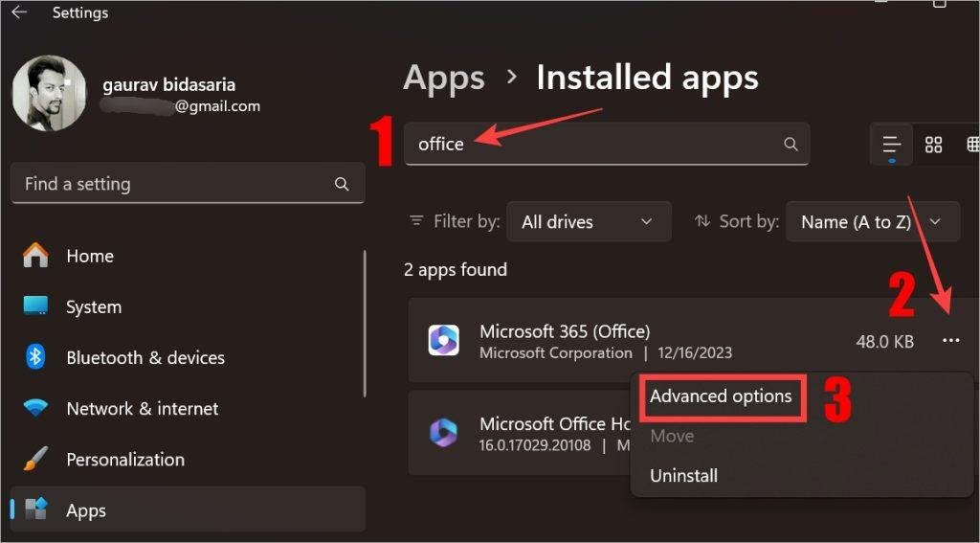Switch to list view

click(891, 146)
